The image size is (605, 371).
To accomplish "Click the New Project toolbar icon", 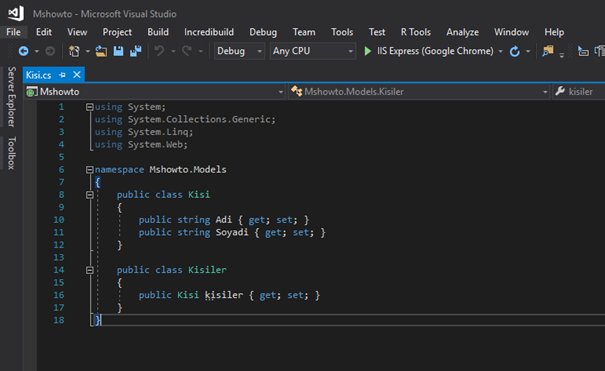I will tap(74, 51).
